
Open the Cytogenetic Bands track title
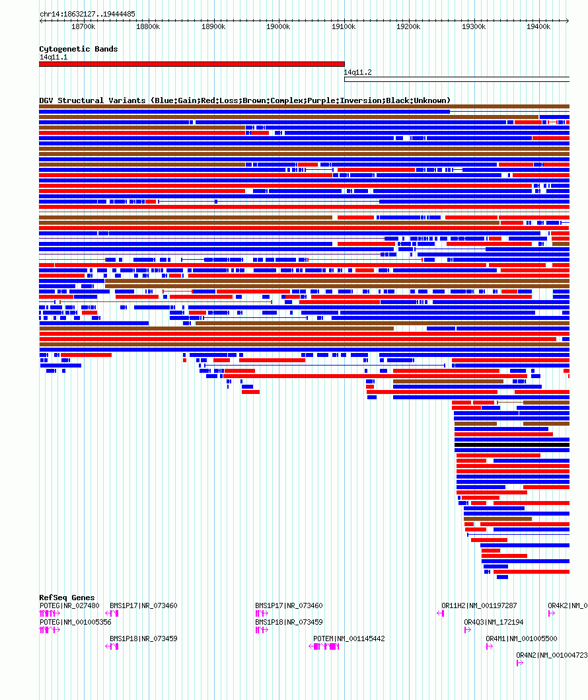[79, 49]
